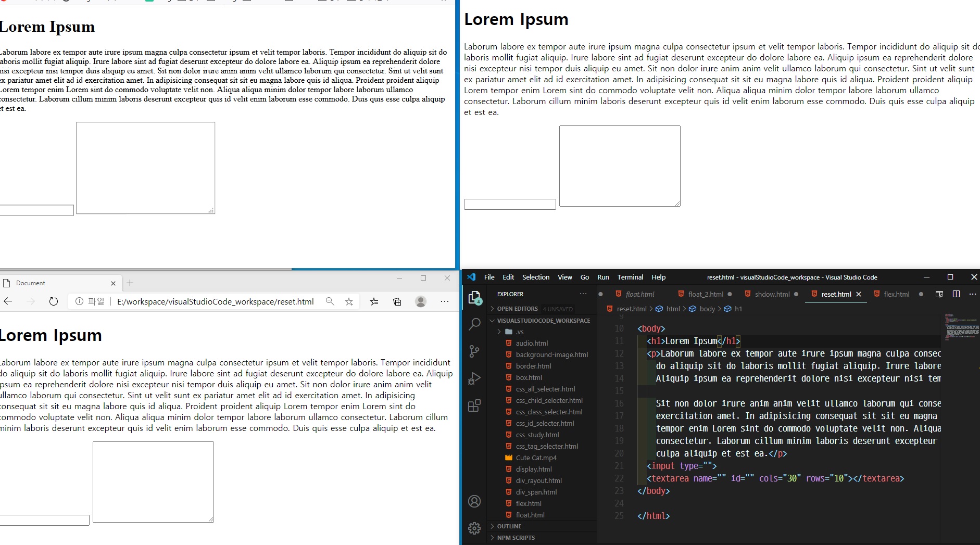The height and width of the screenshot is (545, 980).
Task: Click the favorites star in Edge
Action: coord(349,301)
